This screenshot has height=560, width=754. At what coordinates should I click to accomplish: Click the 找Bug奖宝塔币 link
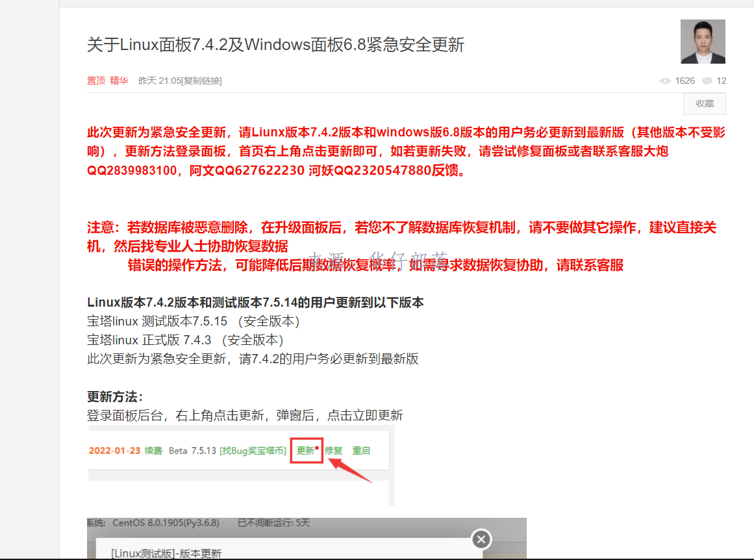tap(253, 451)
